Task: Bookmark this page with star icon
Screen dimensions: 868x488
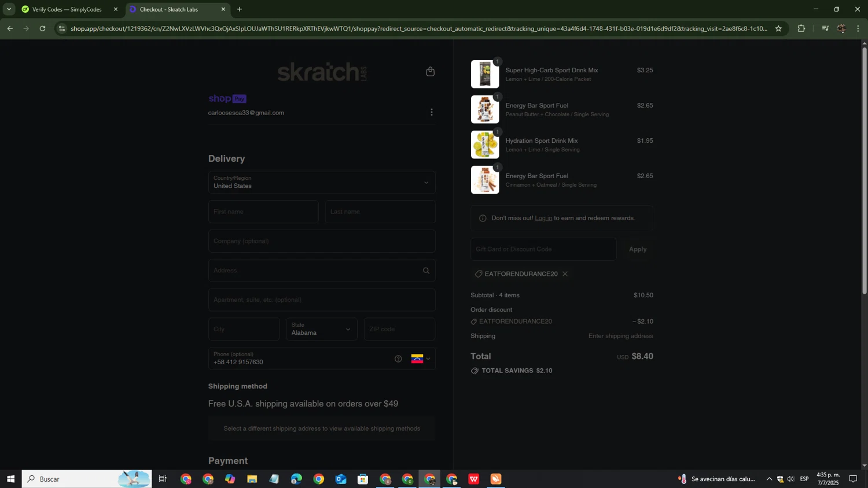Action: (x=778, y=28)
